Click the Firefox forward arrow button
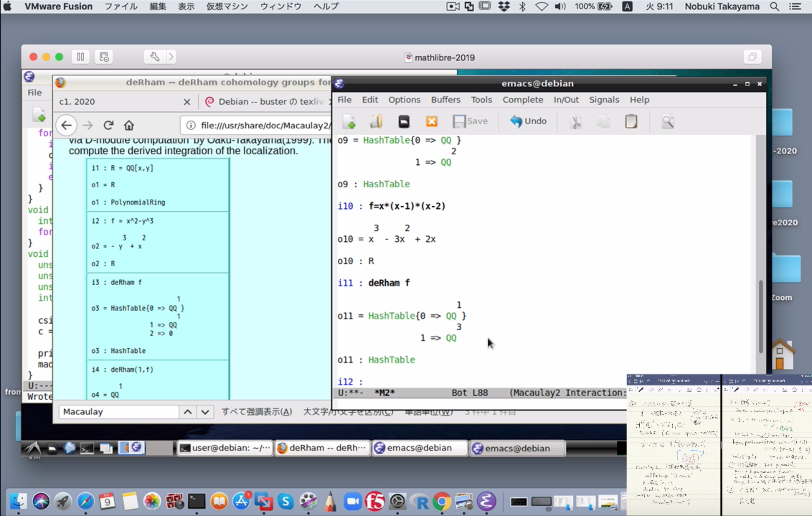Image resolution: width=812 pixels, height=516 pixels. 88,125
